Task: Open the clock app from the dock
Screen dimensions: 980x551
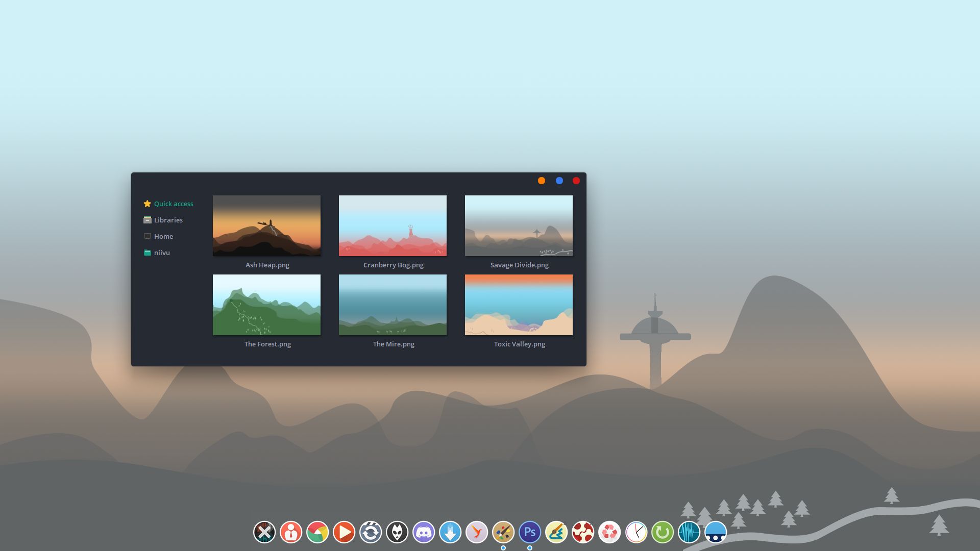Action: pos(636,532)
